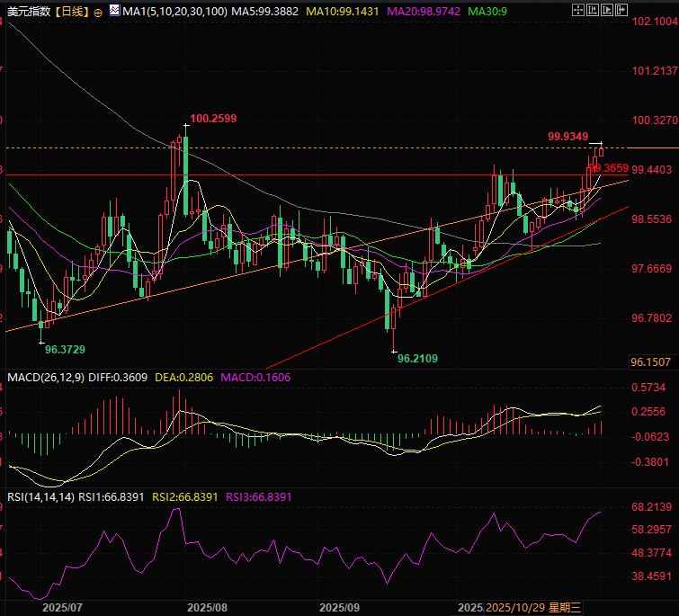Select the MA5:99.3882 legend label
The image size is (679, 616).
264,13
